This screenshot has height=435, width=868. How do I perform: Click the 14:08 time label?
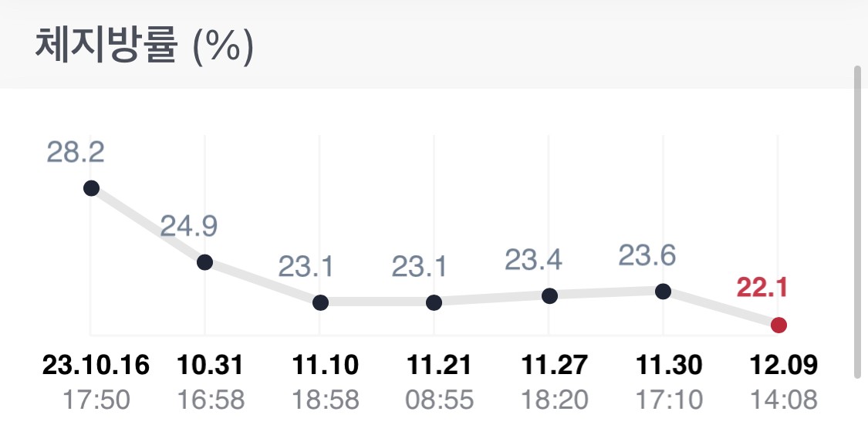coord(784,400)
